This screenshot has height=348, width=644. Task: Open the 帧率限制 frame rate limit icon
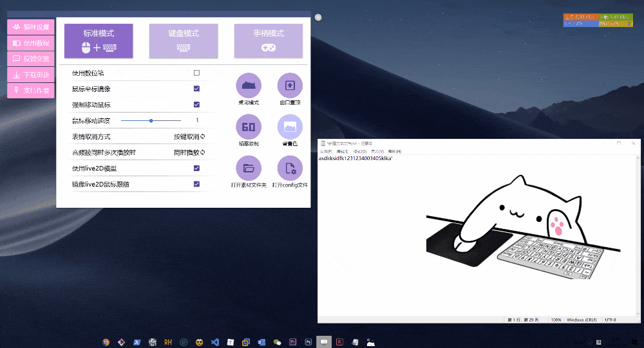tap(249, 127)
